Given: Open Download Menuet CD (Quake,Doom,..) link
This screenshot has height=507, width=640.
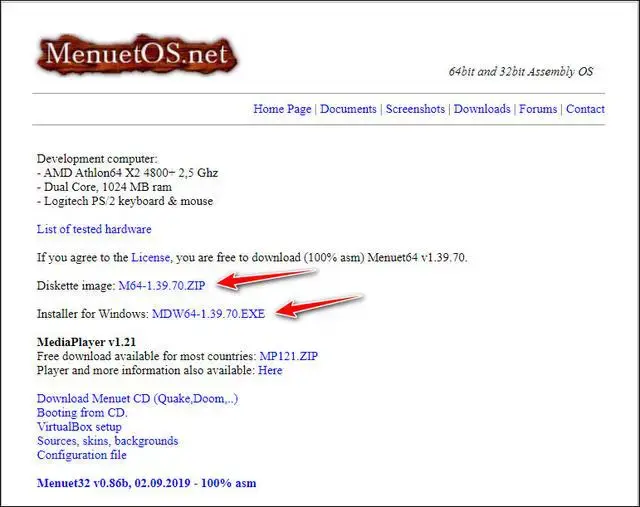Looking at the screenshot, I should coord(138,398).
